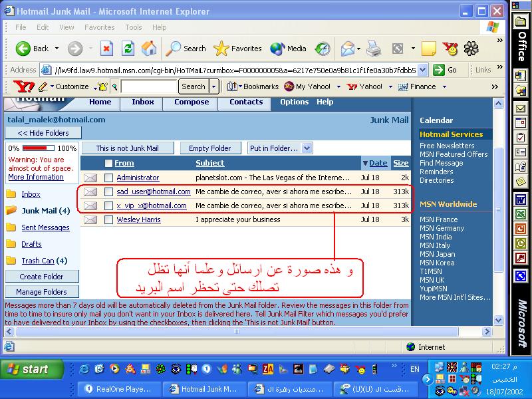
Task: Click the Refresh page icon
Action: click(128, 49)
